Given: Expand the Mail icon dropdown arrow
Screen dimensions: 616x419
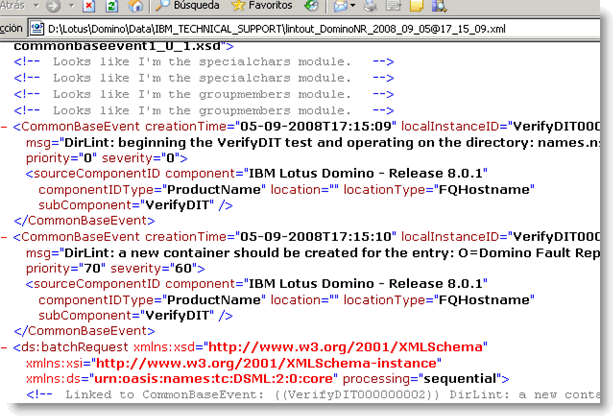Looking at the screenshot, I should pyautogui.click(x=354, y=6).
